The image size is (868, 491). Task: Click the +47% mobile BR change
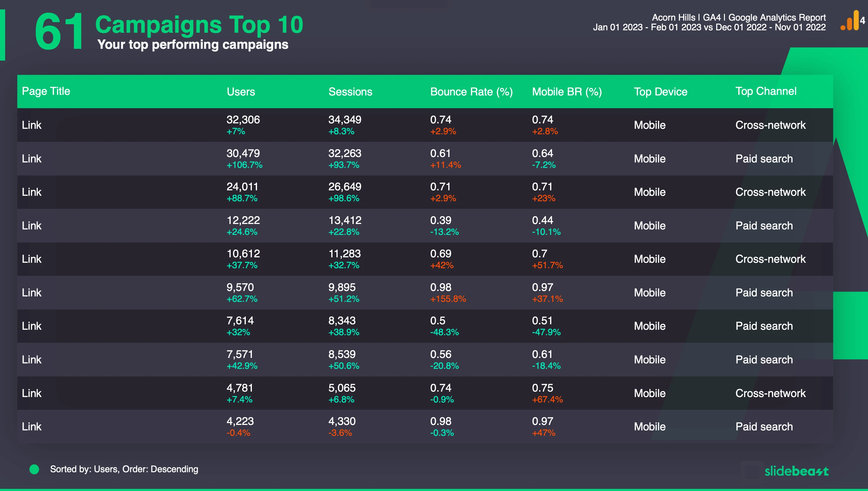pos(544,433)
